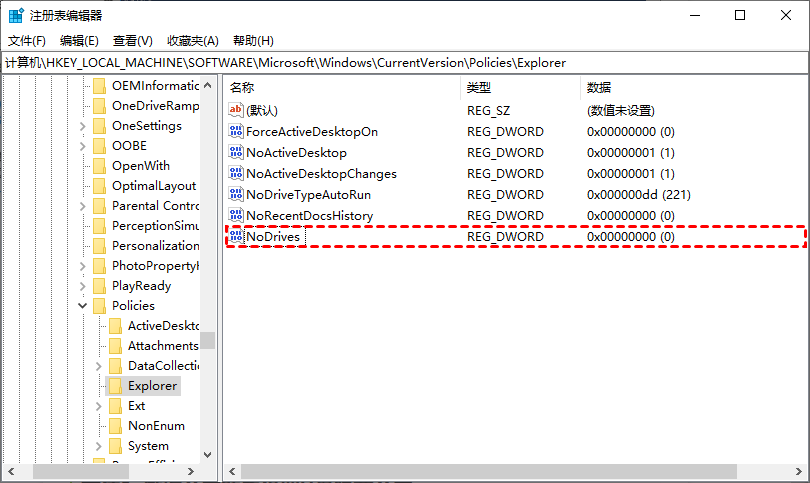Click the Explorer folder icon in tree
The width and height of the screenshot is (810, 483).
click(x=115, y=386)
